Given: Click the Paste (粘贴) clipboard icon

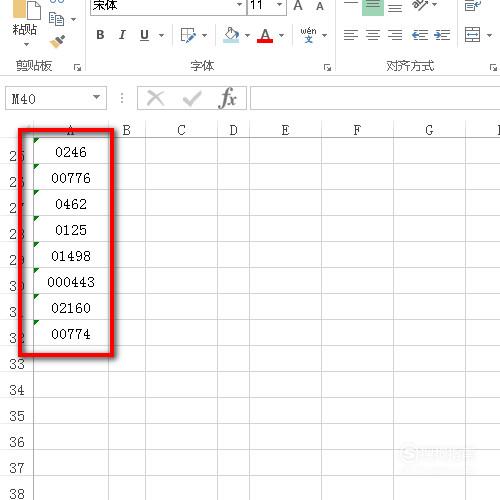Looking at the screenshot, I should click(x=27, y=9).
